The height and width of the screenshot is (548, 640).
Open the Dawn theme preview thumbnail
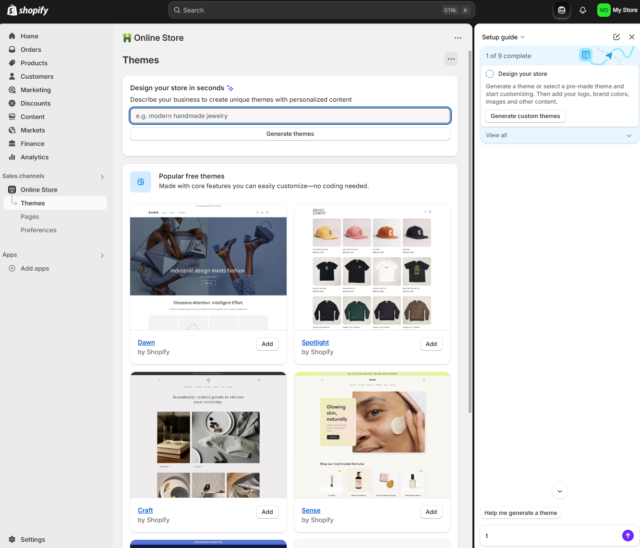[208, 267]
